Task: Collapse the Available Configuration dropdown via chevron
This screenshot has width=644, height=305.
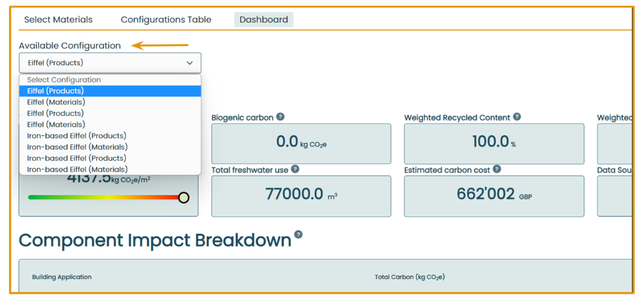Action: (190, 63)
